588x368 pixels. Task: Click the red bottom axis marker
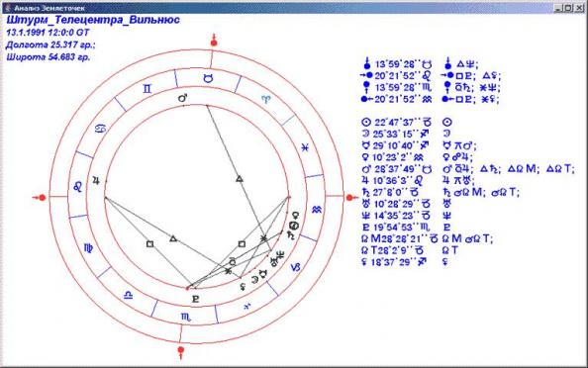181,352
